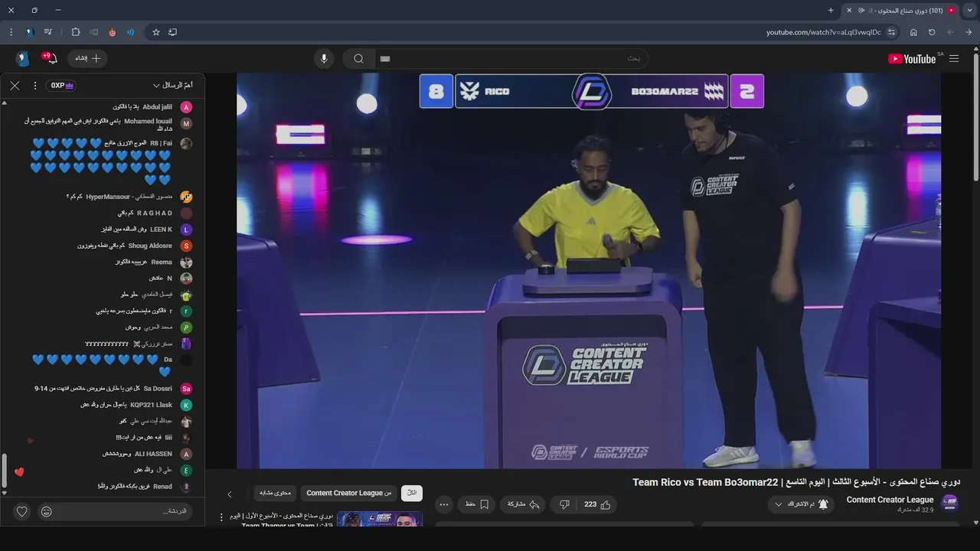The image size is (980, 551).
Task: Click chat message by Shoug Aldosre
Action: point(125,246)
